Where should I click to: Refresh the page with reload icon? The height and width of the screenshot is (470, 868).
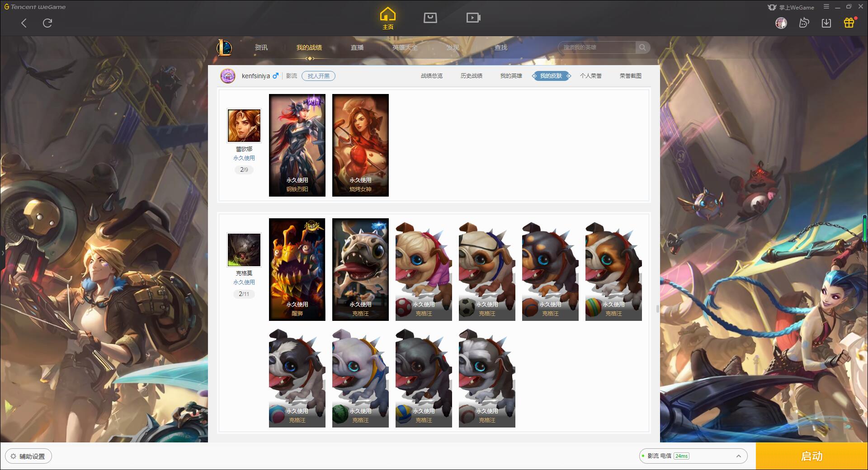(x=47, y=23)
